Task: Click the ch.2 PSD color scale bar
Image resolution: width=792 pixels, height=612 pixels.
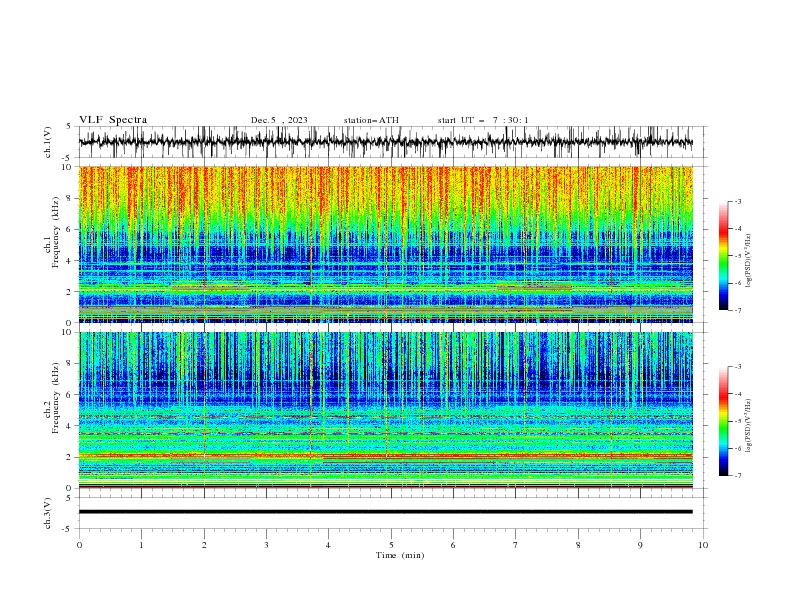Action: coord(723,421)
